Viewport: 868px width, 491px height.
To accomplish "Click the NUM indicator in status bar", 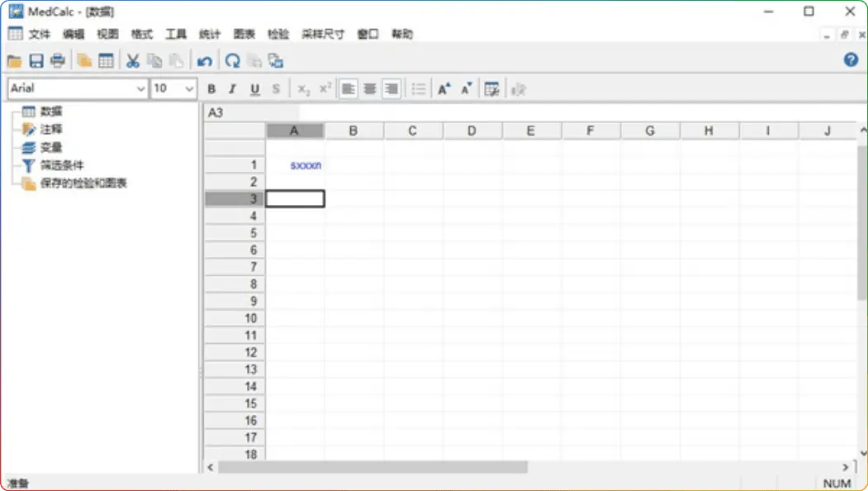I will pyautogui.click(x=837, y=484).
